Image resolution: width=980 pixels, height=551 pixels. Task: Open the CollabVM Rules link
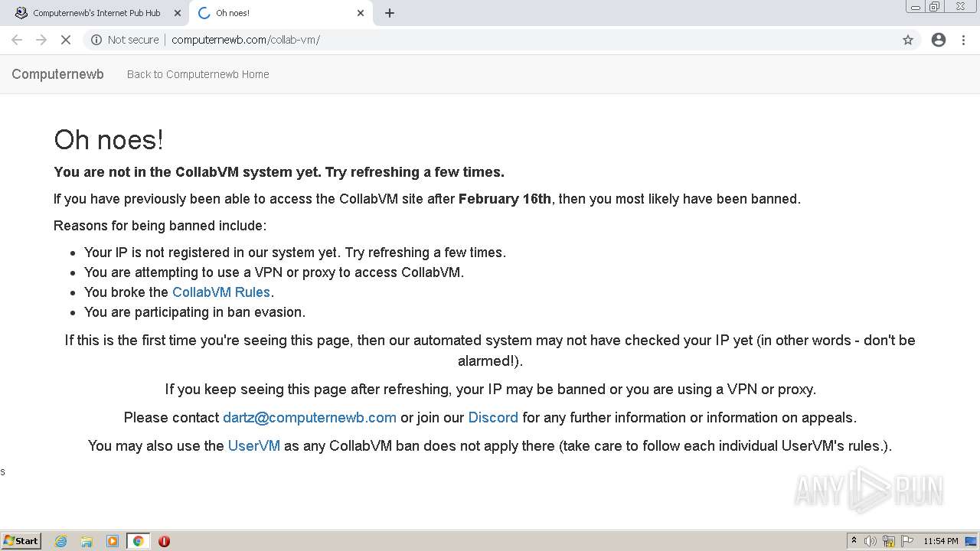[221, 292]
